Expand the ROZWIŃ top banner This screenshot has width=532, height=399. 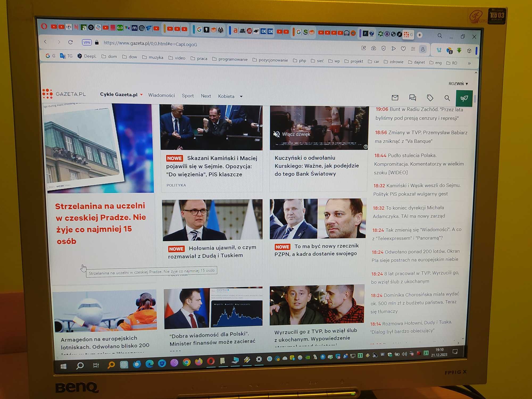458,84
